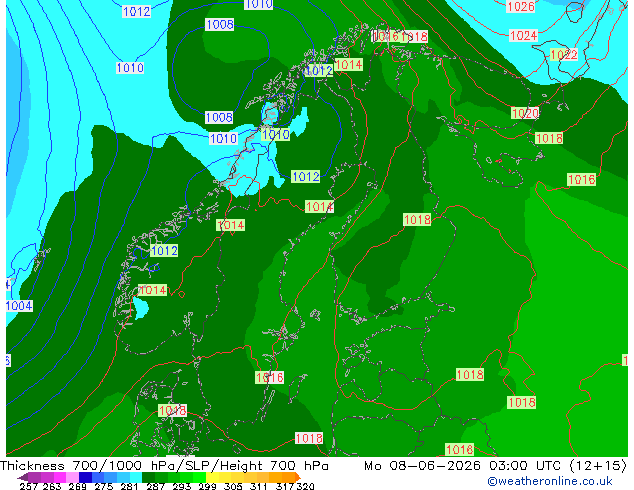The image size is (634, 490).
Task: Click the legend value 257
Action: coord(28,486)
